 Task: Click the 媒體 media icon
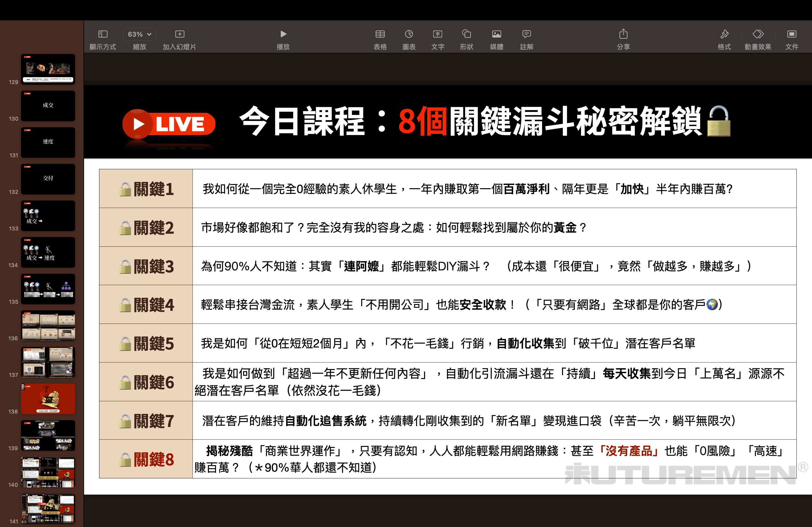(496, 34)
